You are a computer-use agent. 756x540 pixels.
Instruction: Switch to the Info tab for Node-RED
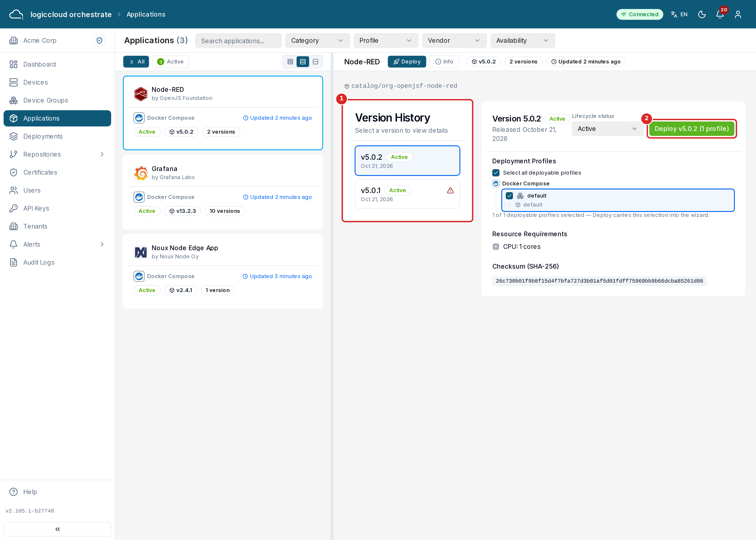click(x=444, y=61)
